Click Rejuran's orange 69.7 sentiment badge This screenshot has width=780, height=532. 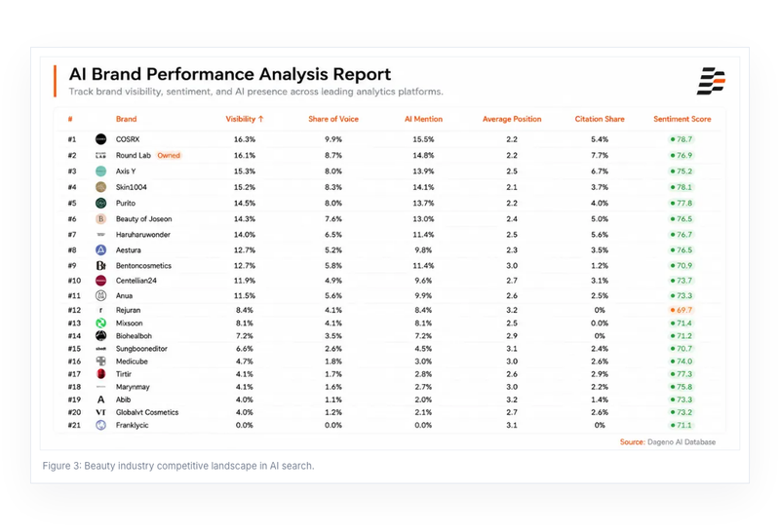(x=681, y=310)
